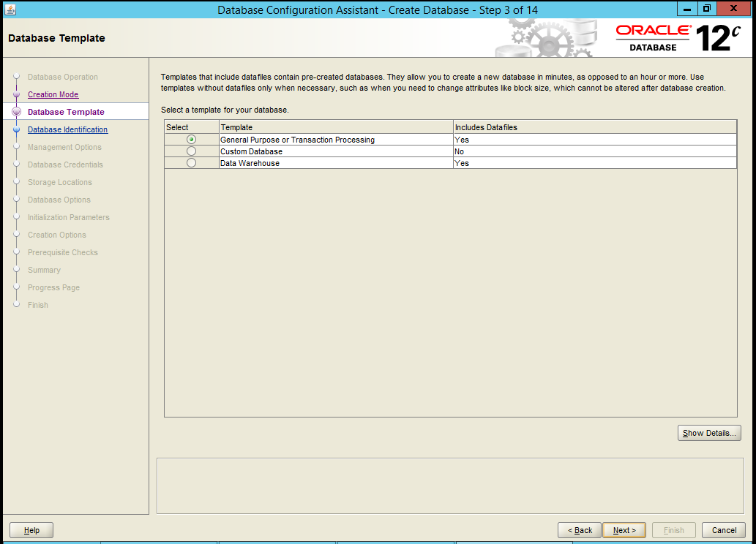Click the 'Management Options' step label
Screen dimensions: 756x544
pos(64,148)
